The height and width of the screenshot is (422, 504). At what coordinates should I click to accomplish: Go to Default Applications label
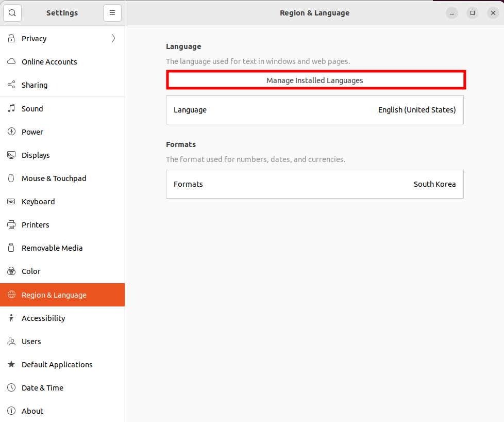tap(57, 365)
